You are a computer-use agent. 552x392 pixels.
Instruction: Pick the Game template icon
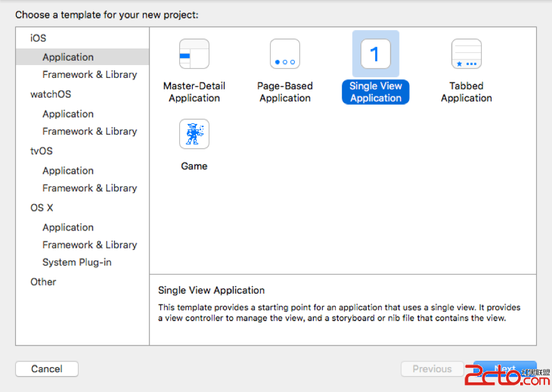pyautogui.click(x=194, y=134)
